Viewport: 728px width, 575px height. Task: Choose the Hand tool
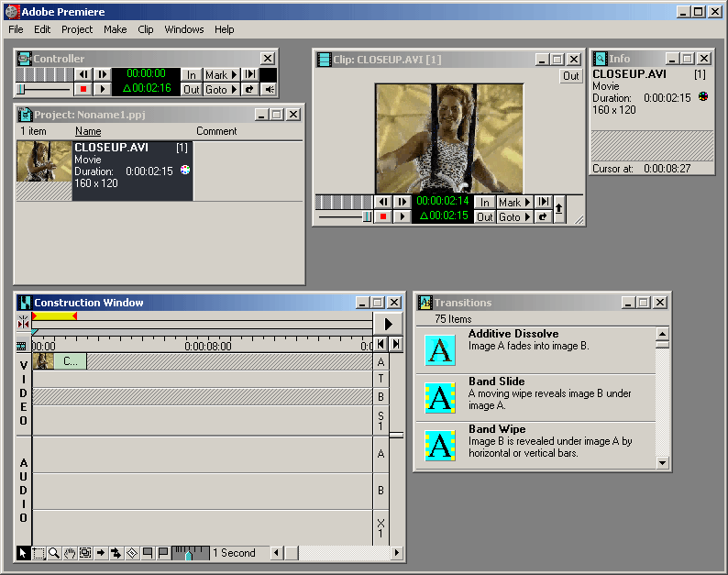pyautogui.click(x=70, y=553)
